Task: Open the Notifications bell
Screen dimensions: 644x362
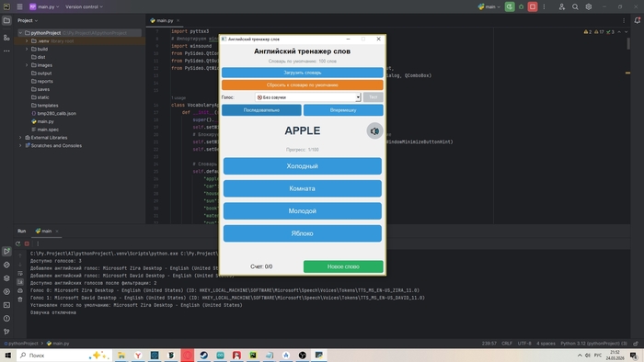Action: coord(637,20)
